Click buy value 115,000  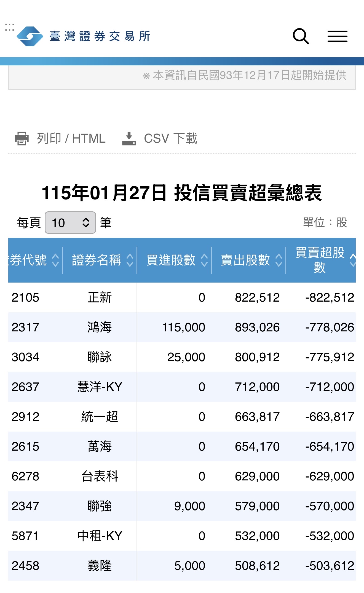[184, 327]
